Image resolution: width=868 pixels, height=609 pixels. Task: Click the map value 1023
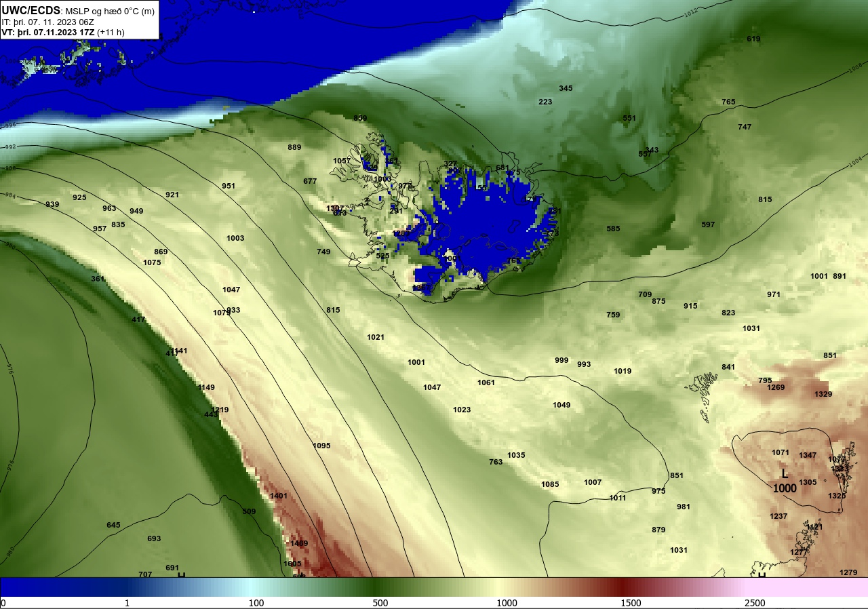point(462,410)
